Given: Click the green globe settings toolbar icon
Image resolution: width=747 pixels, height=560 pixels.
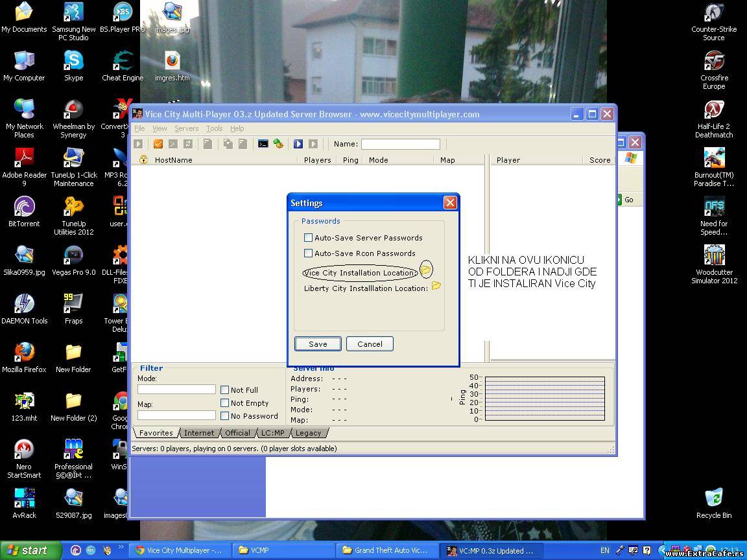Looking at the screenshot, I should tap(278, 144).
